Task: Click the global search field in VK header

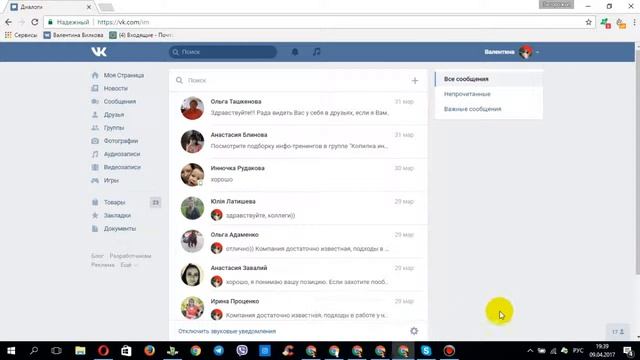Action: click(223, 52)
